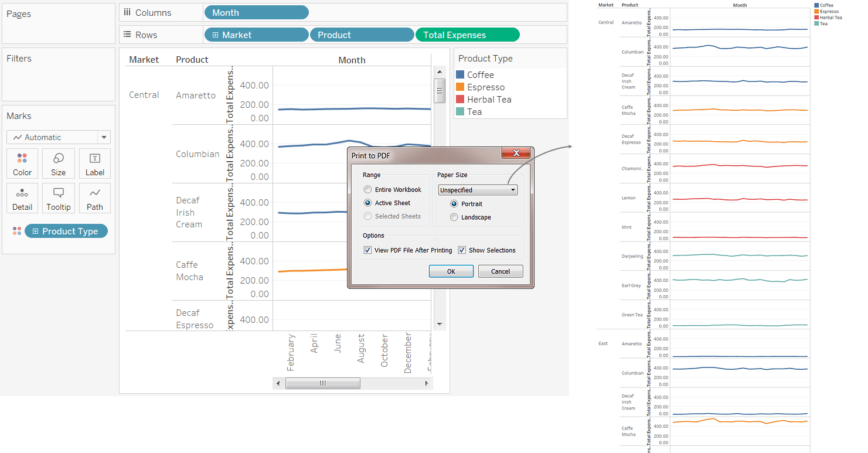Click the Columns shelf grid icon
Viewport: 868px width, 453px height.
coord(128,12)
